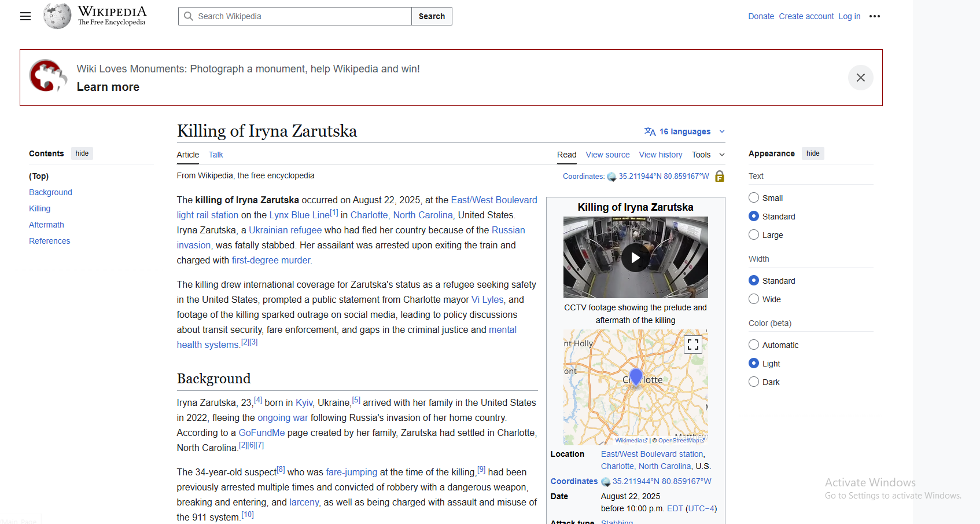Click the globe icon next to top coordinates
The width and height of the screenshot is (980, 524).
[x=611, y=177]
